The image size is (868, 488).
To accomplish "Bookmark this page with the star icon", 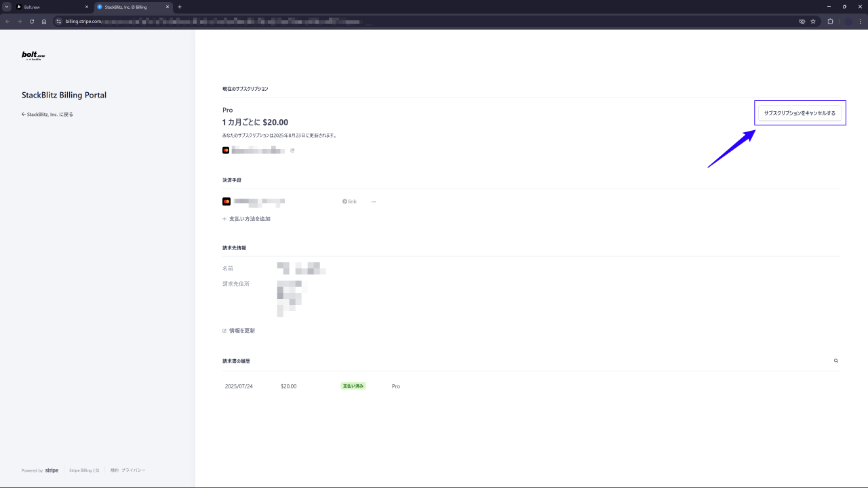I will [x=813, y=21].
